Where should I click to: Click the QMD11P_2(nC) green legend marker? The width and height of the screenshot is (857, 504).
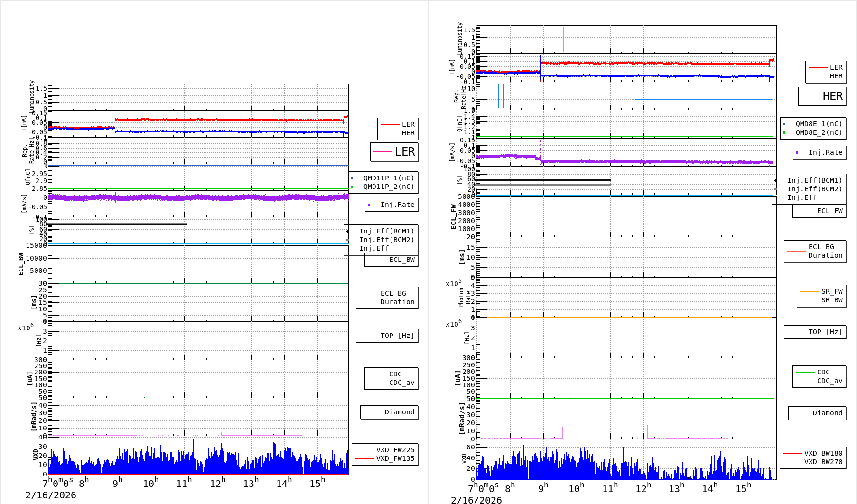point(352,187)
